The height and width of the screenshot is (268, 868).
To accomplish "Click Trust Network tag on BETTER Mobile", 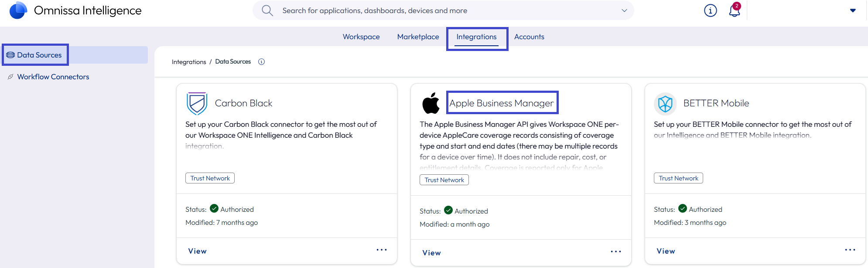I will [678, 178].
